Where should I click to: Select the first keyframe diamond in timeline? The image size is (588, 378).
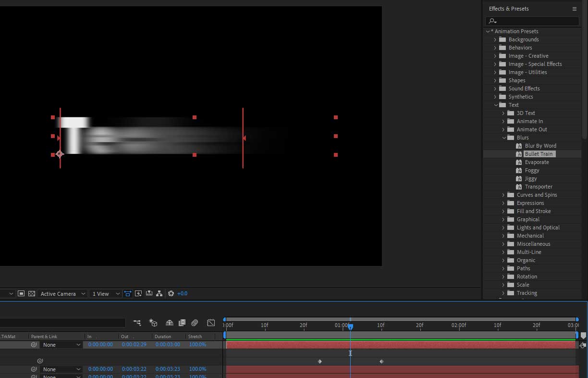[x=319, y=361]
